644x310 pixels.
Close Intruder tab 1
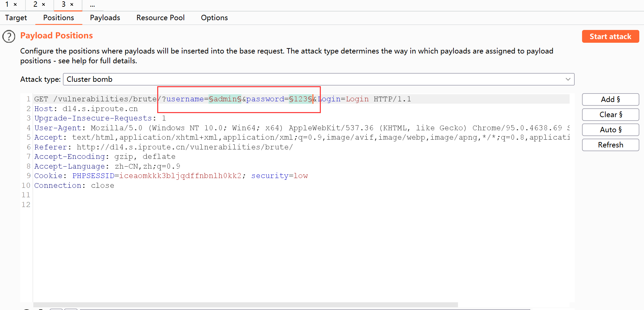click(15, 4)
